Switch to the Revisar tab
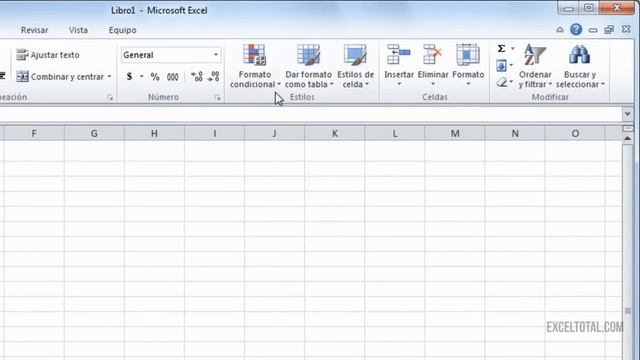The width and height of the screenshot is (640, 360). click(x=34, y=30)
